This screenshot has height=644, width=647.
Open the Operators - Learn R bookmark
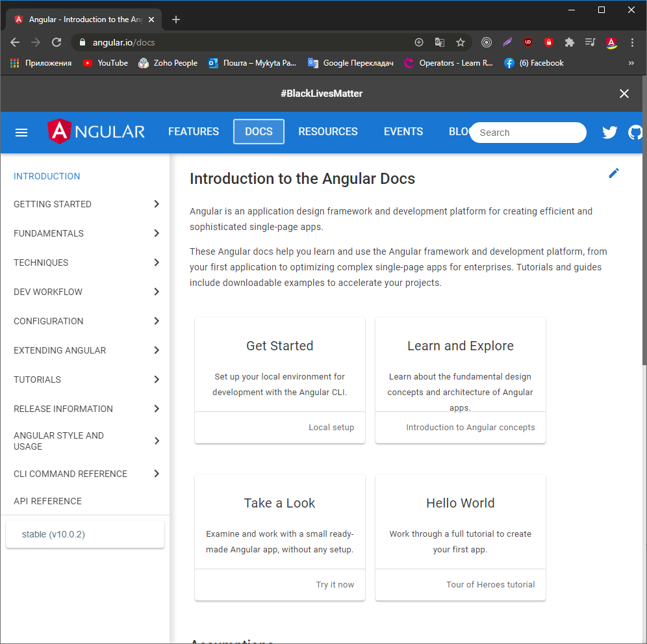448,63
